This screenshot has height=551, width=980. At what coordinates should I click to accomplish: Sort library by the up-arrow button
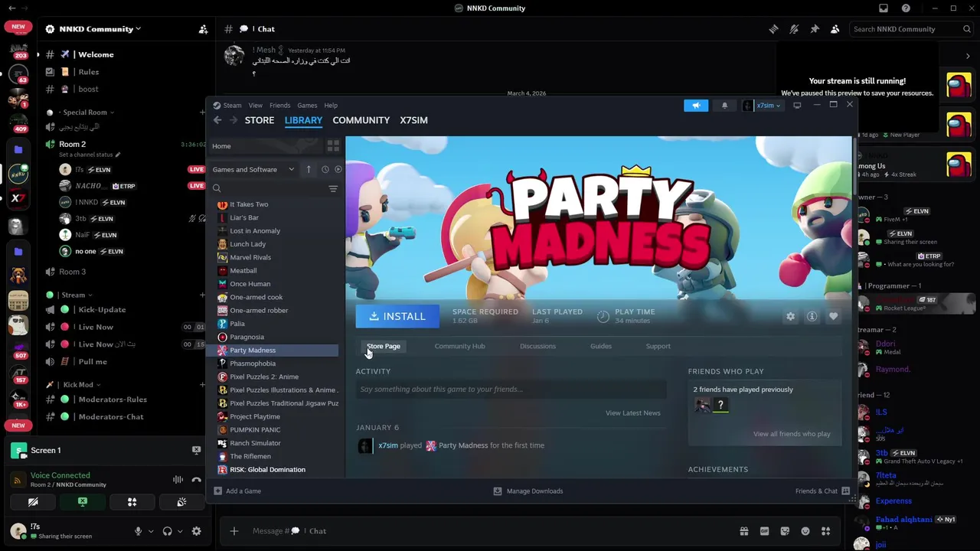tap(309, 169)
